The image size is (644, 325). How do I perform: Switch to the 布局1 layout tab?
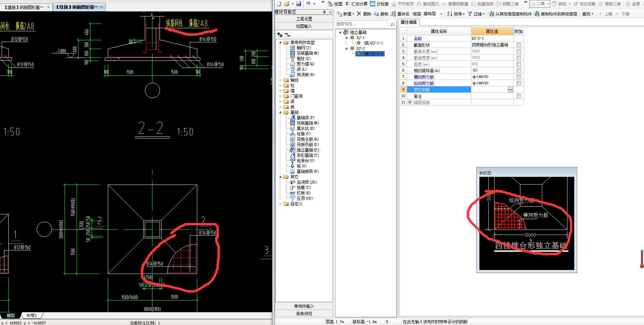[x=32, y=316]
